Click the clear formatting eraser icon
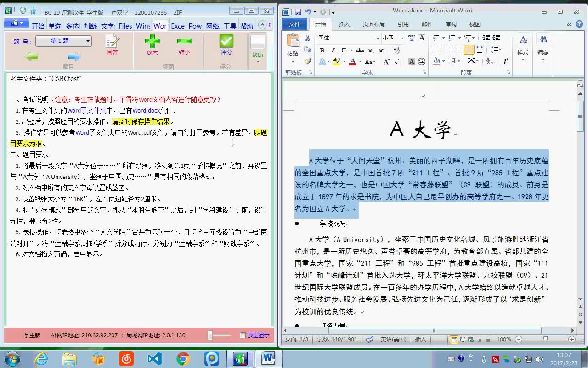Image resolution: width=588 pixels, height=368 pixels. [396, 50]
